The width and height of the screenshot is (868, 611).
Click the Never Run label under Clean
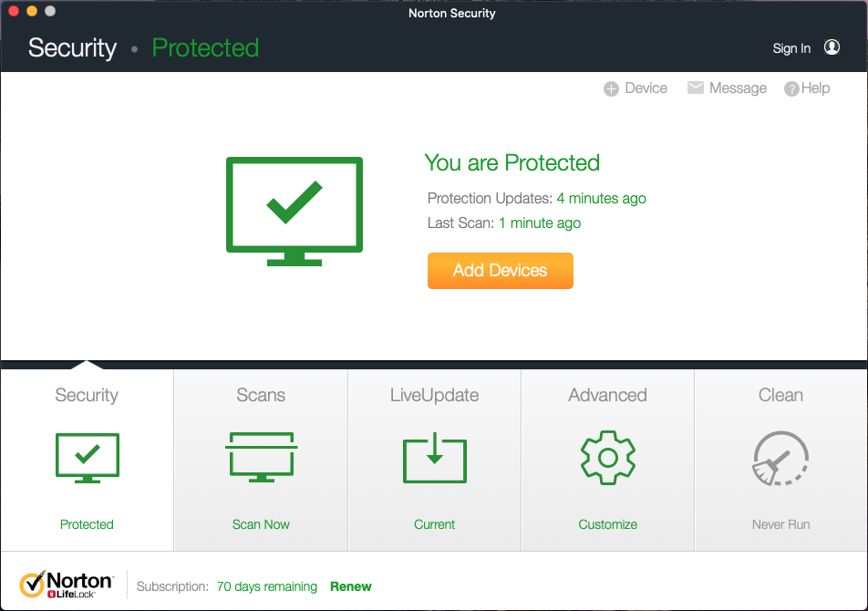click(x=780, y=524)
